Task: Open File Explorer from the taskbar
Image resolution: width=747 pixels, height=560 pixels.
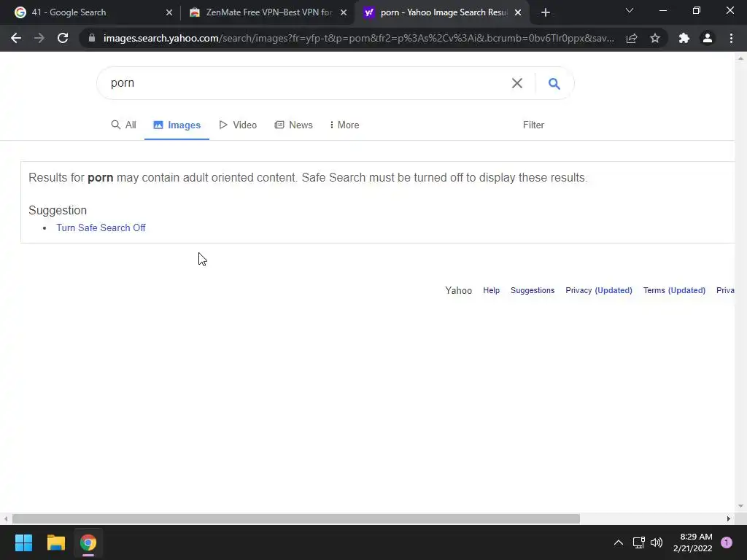Action: [55, 542]
